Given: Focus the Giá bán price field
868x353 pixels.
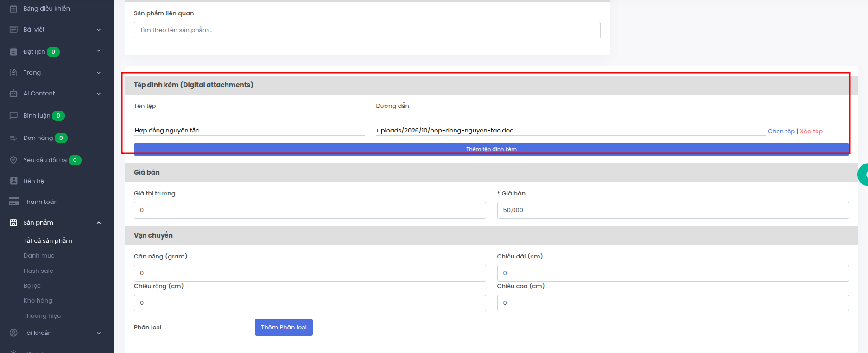Looking at the screenshot, I should [673, 210].
